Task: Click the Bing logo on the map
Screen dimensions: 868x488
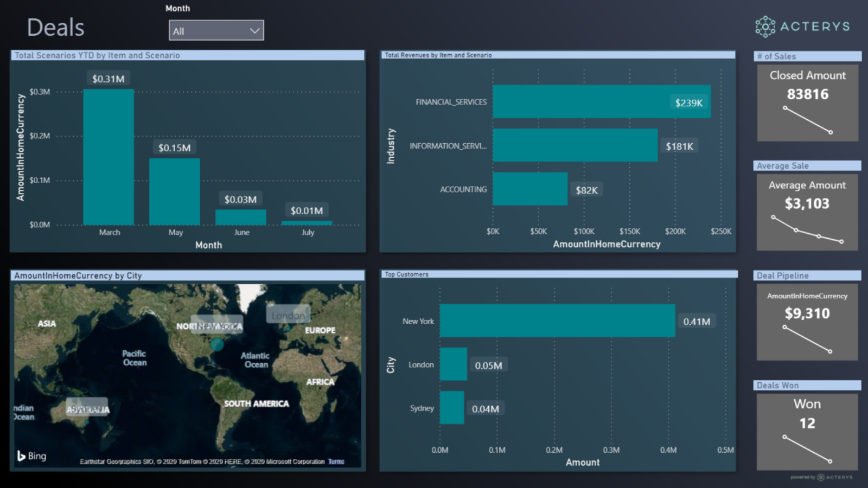Action: [33, 456]
